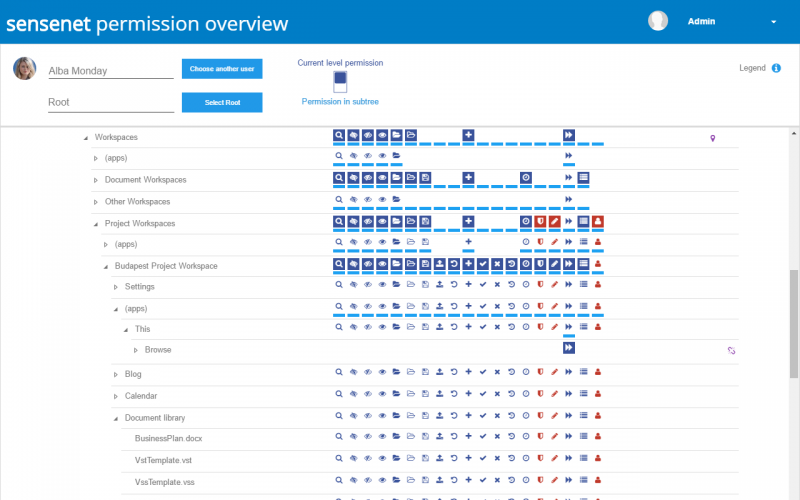Click the plain eye icon in Budapest Project Workspace row
This screenshot has width=800, height=500.
click(x=382, y=264)
